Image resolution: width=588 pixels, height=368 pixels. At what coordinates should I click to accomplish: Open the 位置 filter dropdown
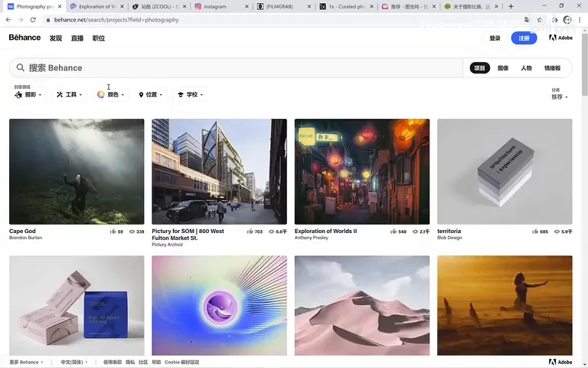pos(151,94)
